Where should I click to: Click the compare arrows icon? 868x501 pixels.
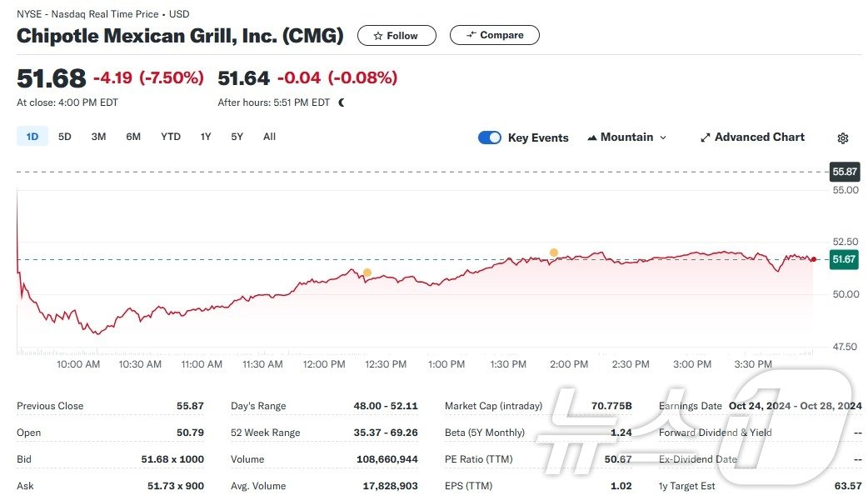[471, 35]
